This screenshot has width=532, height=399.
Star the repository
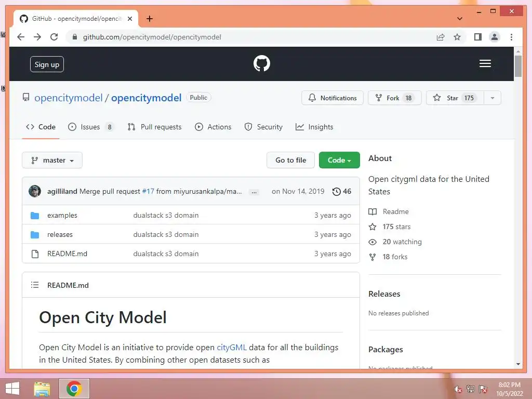click(x=455, y=98)
